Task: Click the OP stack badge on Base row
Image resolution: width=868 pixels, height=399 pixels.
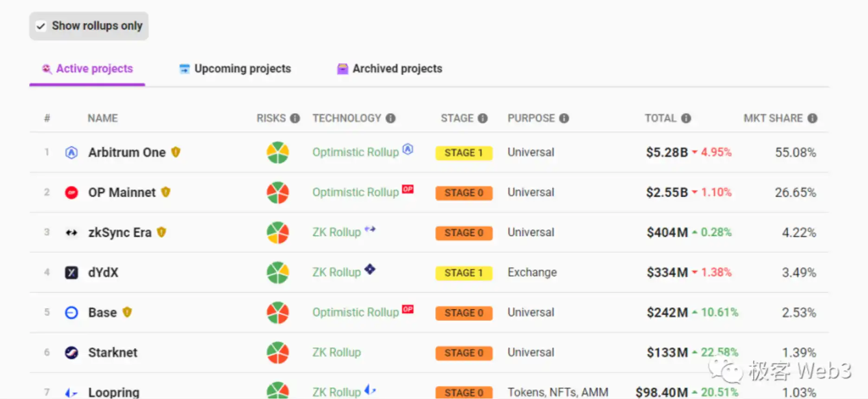Action: click(408, 309)
